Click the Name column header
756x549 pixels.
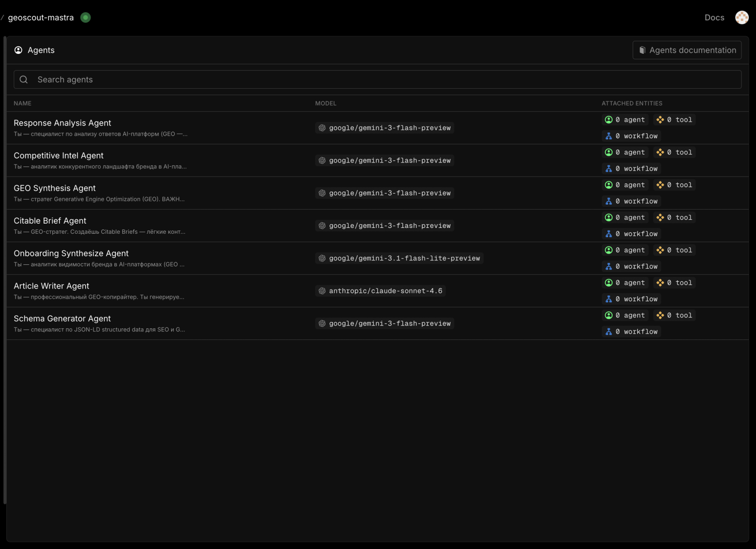pyautogui.click(x=22, y=103)
